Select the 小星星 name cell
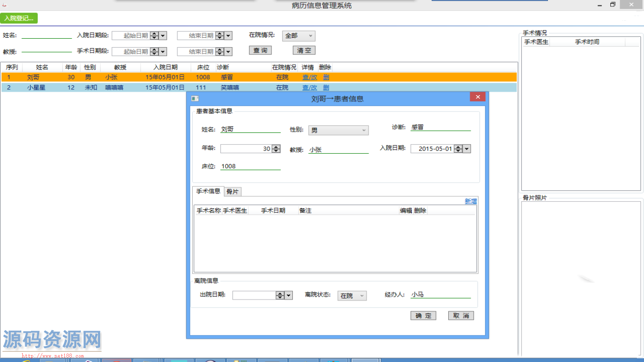The image size is (644, 362). pyautogui.click(x=36, y=88)
